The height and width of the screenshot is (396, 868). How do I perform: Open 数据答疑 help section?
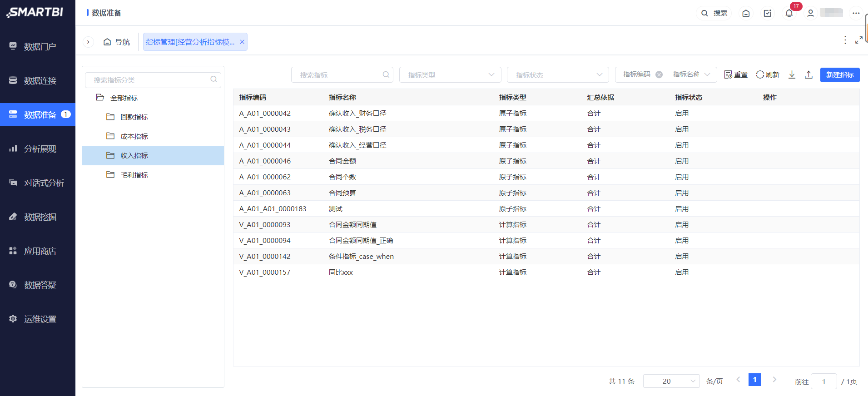[x=38, y=285]
